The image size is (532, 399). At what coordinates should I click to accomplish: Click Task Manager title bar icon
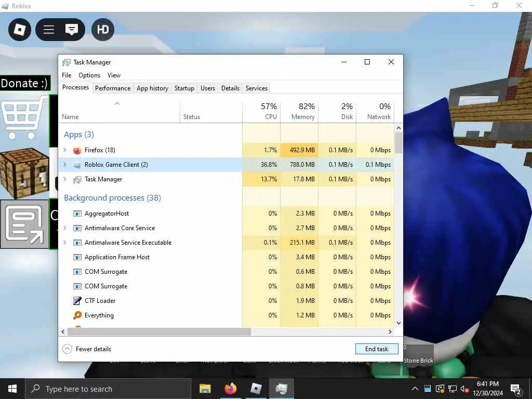click(66, 62)
